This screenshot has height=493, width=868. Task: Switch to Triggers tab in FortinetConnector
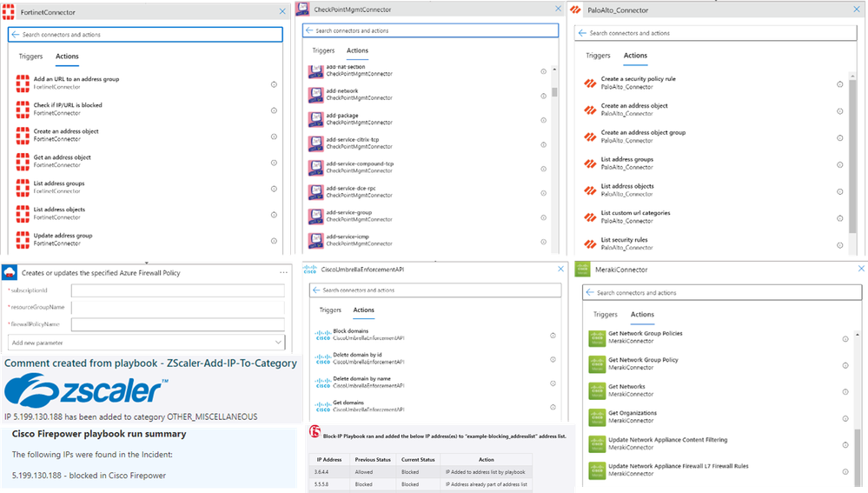click(30, 56)
